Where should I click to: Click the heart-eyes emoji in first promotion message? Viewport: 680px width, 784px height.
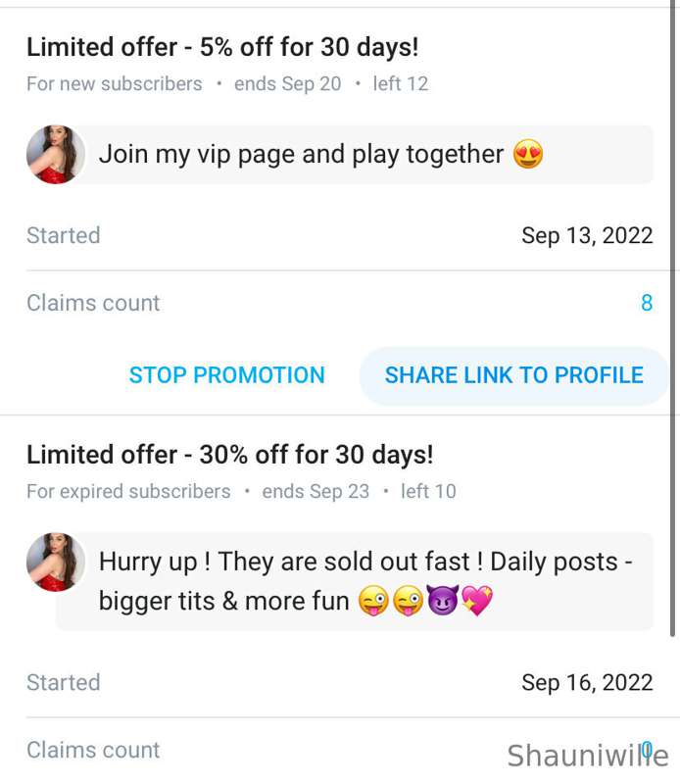[x=528, y=155]
